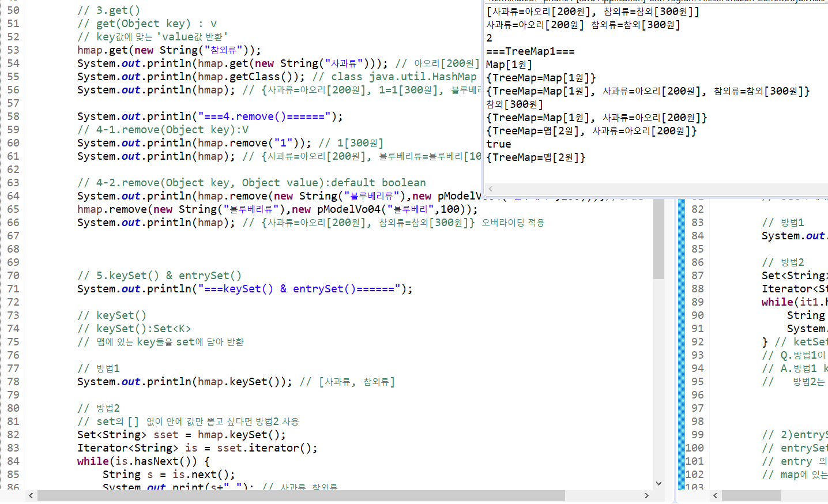Click the "Iterator<String> is = sset.iterator();" line
828x504 pixels.
tap(197, 448)
